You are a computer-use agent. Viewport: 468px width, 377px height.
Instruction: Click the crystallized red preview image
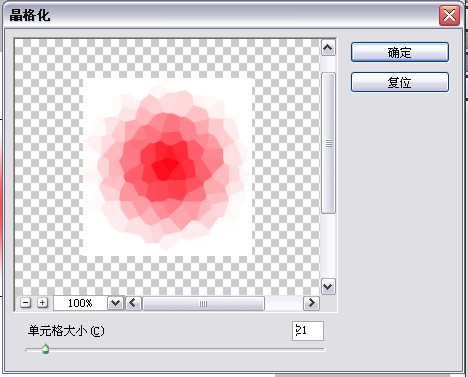167,168
